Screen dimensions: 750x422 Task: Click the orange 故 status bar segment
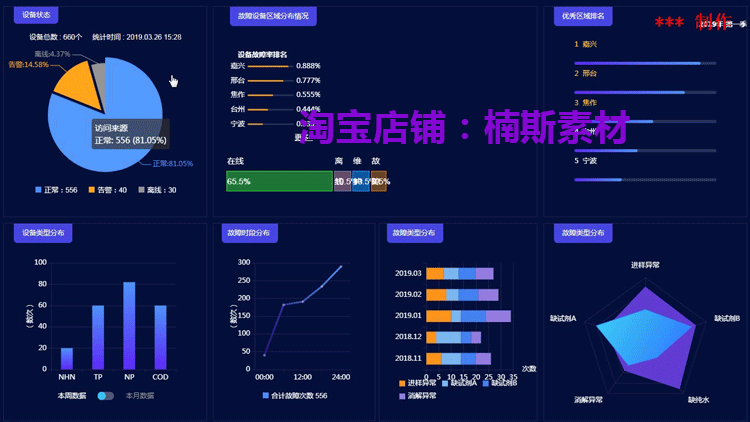pos(379,181)
